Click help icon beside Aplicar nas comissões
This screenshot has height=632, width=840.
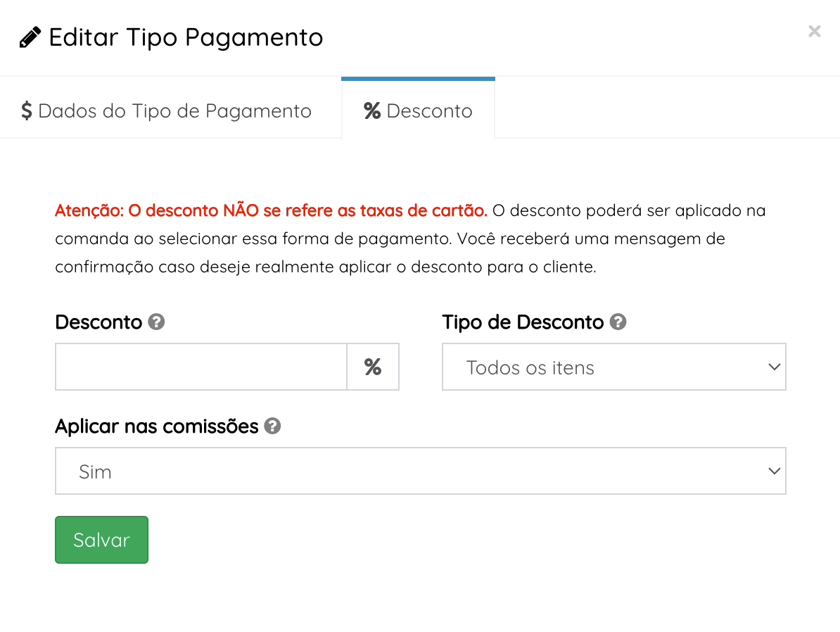[272, 426]
